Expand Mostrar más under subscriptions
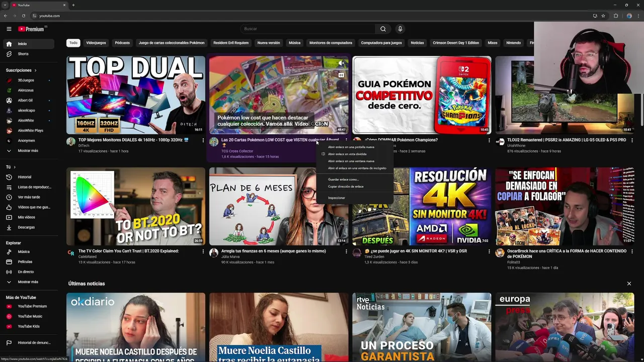644x362 pixels. (27, 151)
